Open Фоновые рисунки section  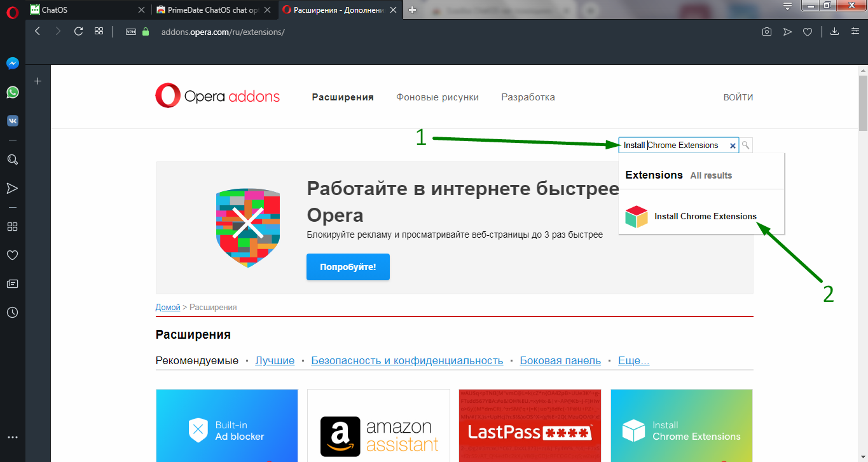pyautogui.click(x=437, y=97)
